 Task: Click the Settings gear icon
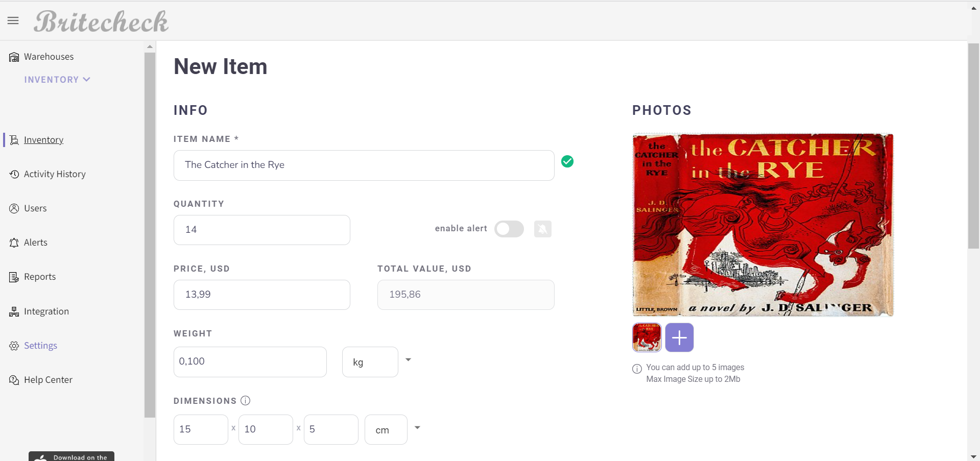(14, 346)
